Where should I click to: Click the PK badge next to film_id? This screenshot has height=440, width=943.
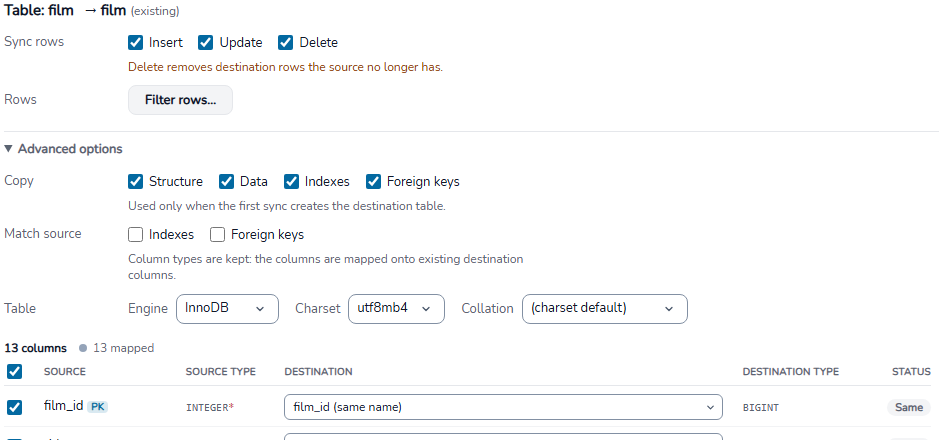click(x=97, y=407)
